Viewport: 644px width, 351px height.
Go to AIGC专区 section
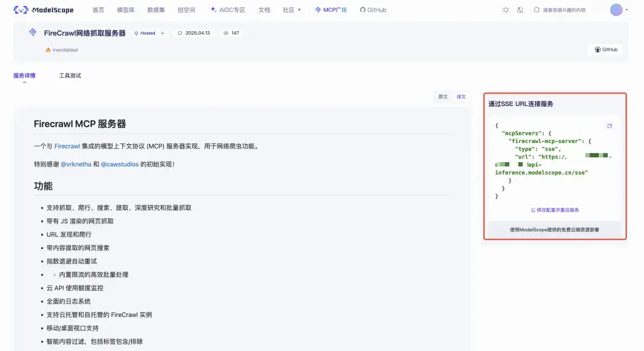tap(228, 10)
